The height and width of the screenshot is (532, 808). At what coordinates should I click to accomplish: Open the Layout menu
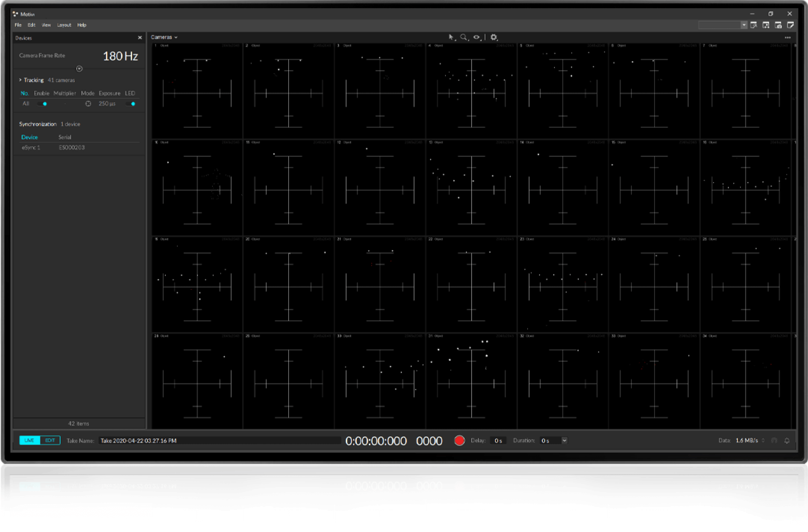click(64, 25)
